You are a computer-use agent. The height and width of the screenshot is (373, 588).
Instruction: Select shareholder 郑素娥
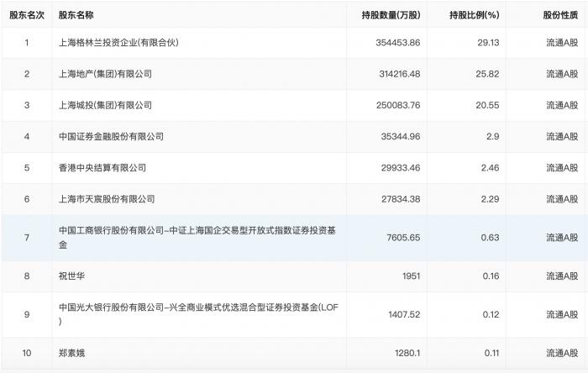point(71,353)
